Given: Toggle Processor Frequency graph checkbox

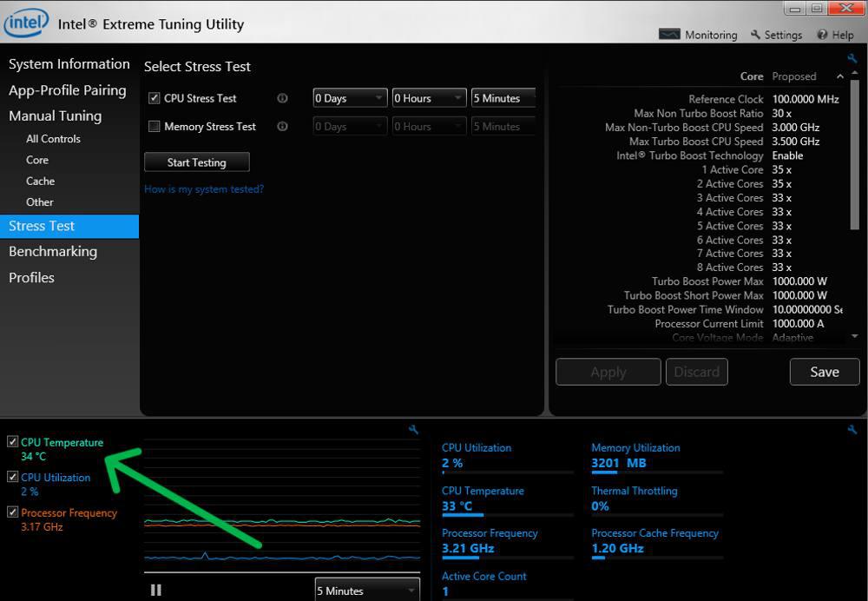Looking at the screenshot, I should pos(13,512).
